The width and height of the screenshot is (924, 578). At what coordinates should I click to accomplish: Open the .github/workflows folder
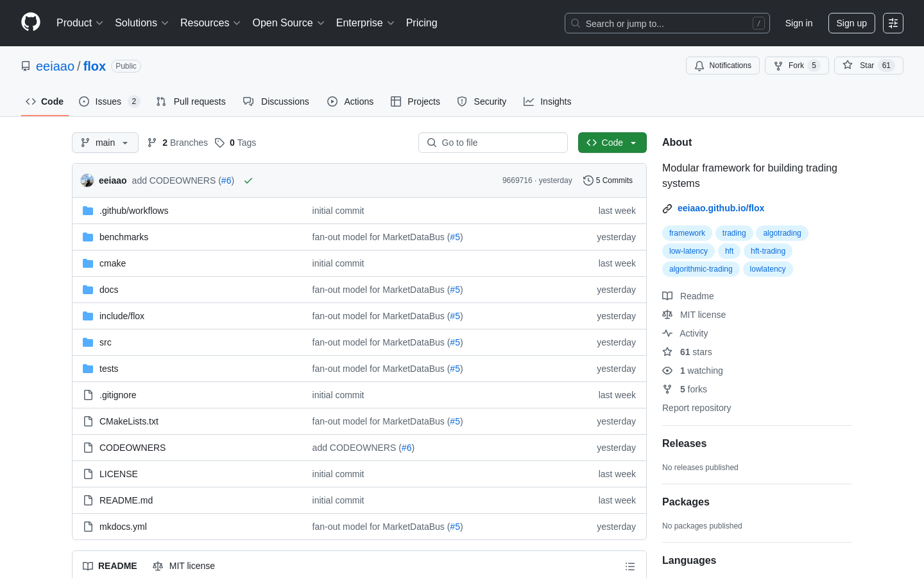pyautogui.click(x=133, y=211)
